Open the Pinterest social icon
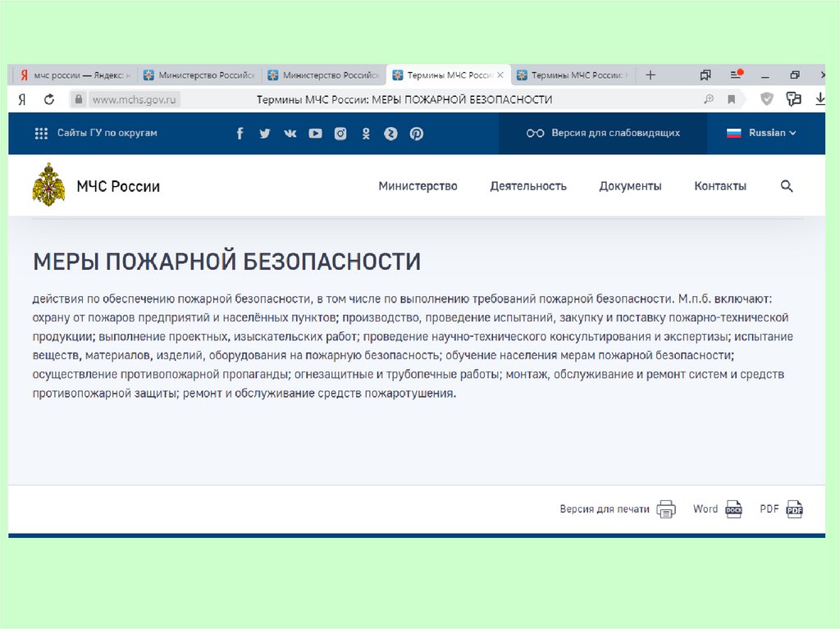 (x=417, y=134)
